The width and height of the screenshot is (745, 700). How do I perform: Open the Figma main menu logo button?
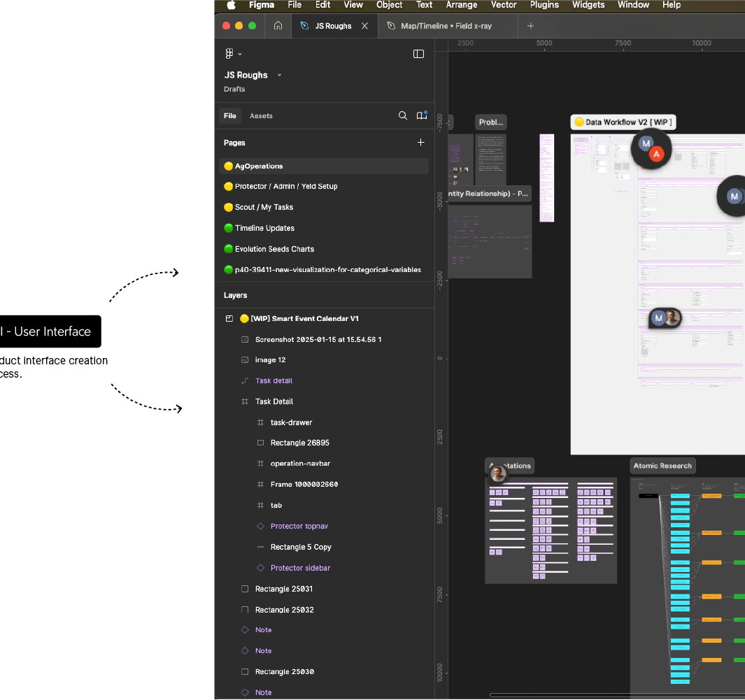pos(229,54)
